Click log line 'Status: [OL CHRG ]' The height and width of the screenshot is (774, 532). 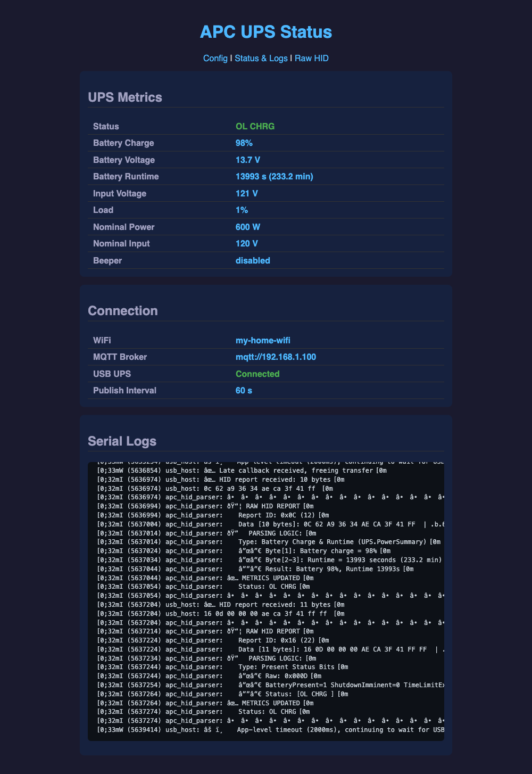(222, 694)
